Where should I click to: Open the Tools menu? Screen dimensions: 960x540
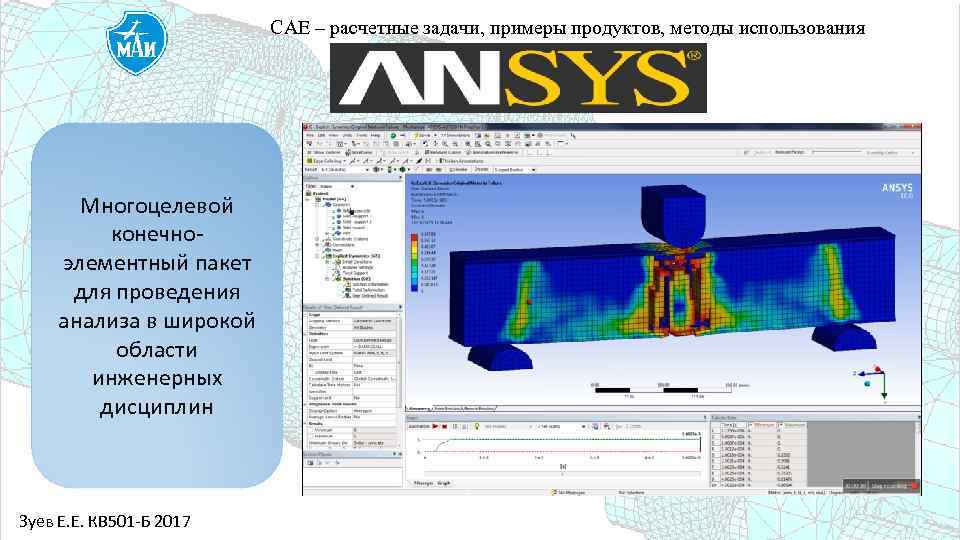coord(362,135)
